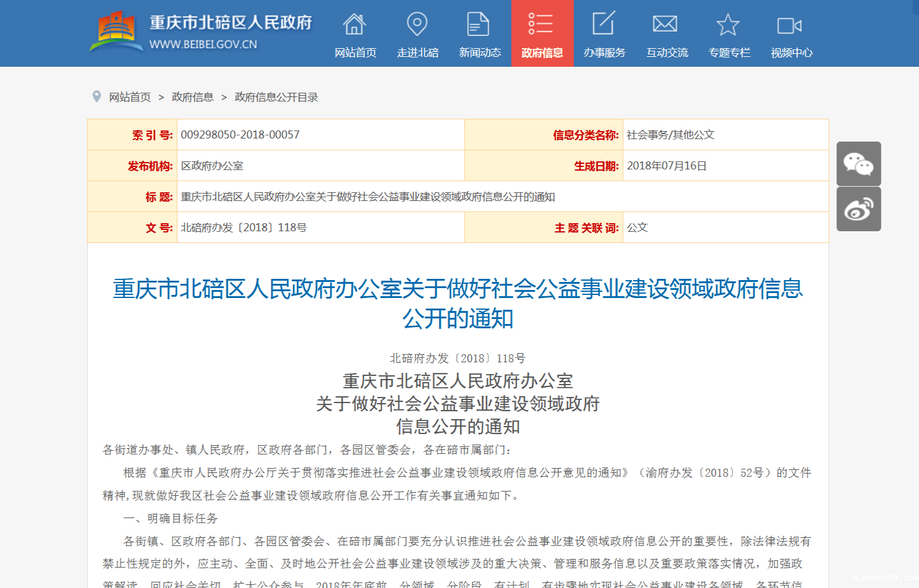Click the 政府信息 nav label text
This screenshot has height=588, width=919.
click(542, 53)
